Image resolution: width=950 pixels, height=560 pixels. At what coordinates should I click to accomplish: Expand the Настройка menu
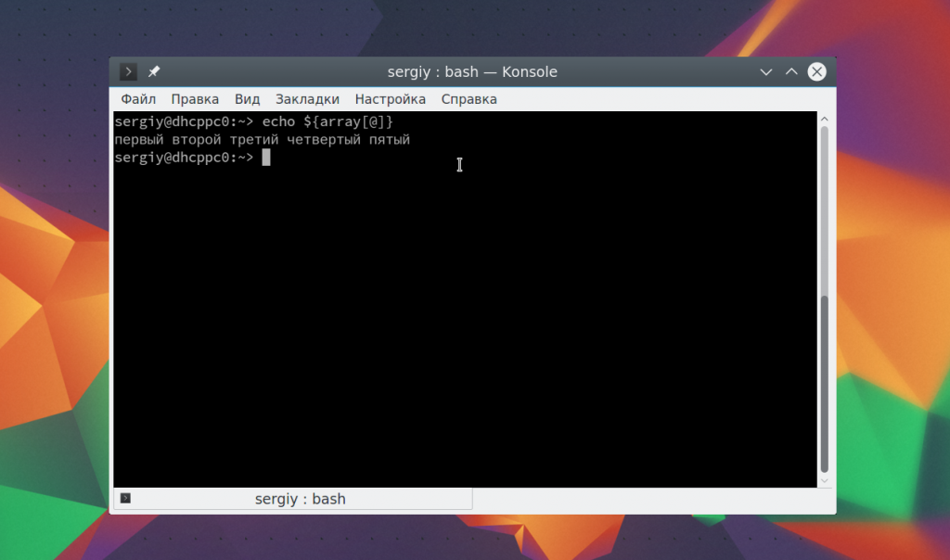point(390,99)
